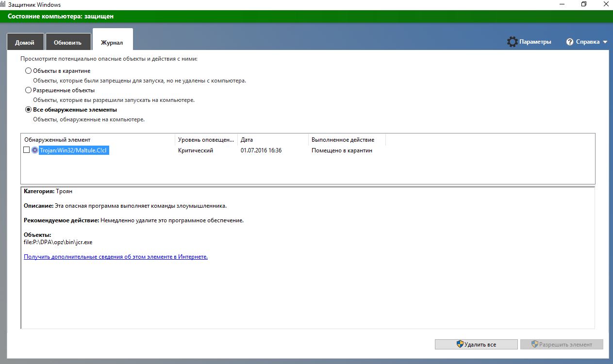Click the threat icon beside Trojan entry
This screenshot has width=613, height=364.
[35, 150]
